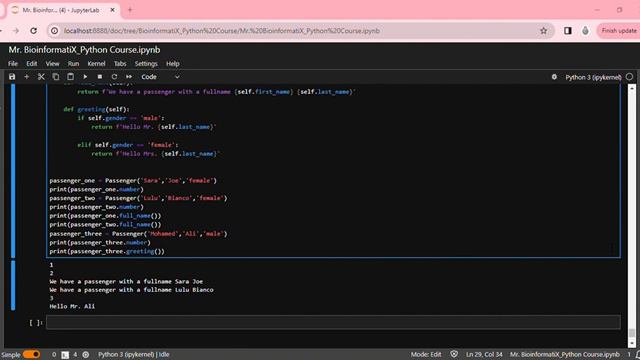The height and width of the screenshot is (360, 640).
Task: Open the View menu
Action: 52,64
